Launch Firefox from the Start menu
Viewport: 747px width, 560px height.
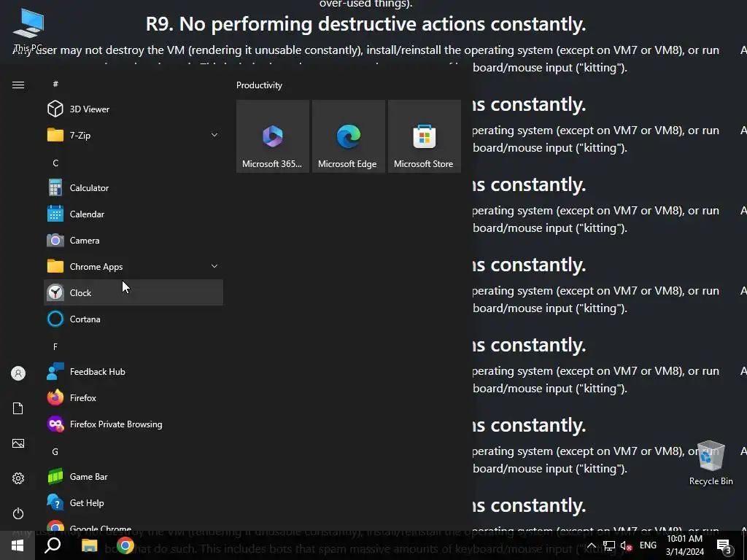click(x=133, y=397)
